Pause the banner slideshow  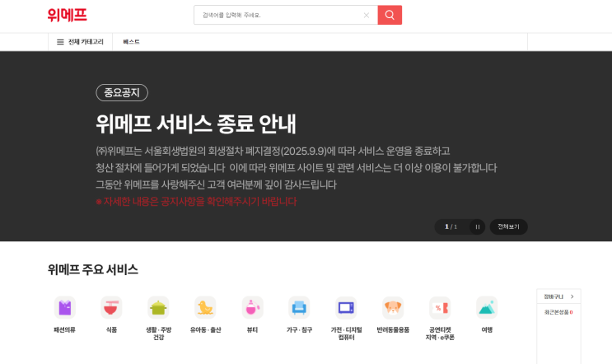pyautogui.click(x=478, y=226)
